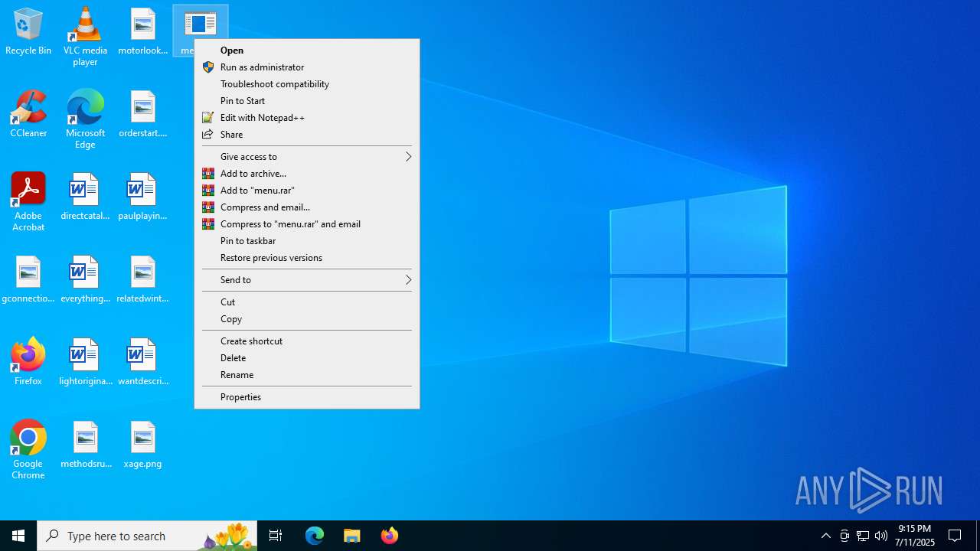The height and width of the screenshot is (551, 980).
Task: Choose Rename in the context menu
Action: tap(307, 375)
